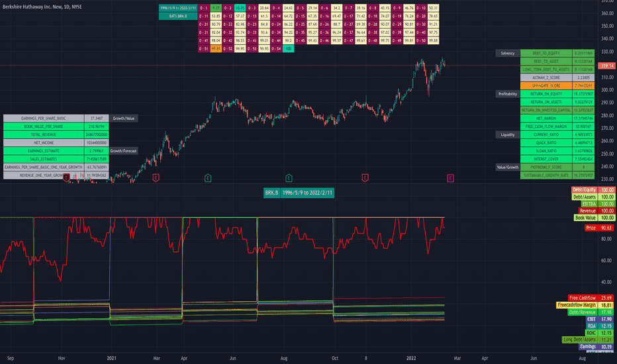Click the Freecashflow Margin 18.81 scale label
Viewport: 617px width, 364px height.
[586, 305]
